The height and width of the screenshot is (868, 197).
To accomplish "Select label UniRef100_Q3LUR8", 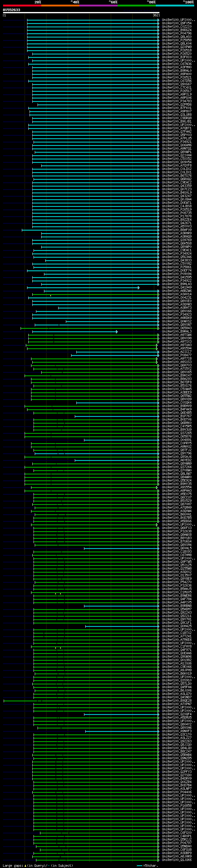I will 177,115.
